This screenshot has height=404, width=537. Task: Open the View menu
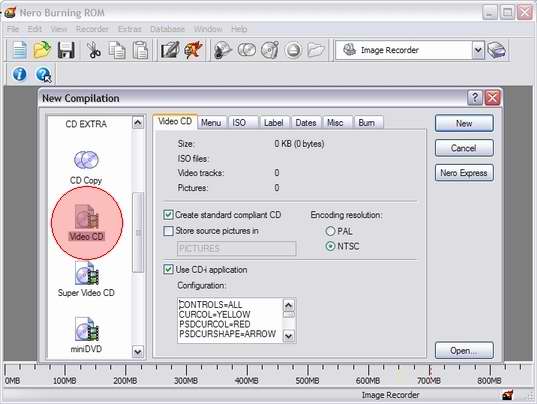coord(59,29)
